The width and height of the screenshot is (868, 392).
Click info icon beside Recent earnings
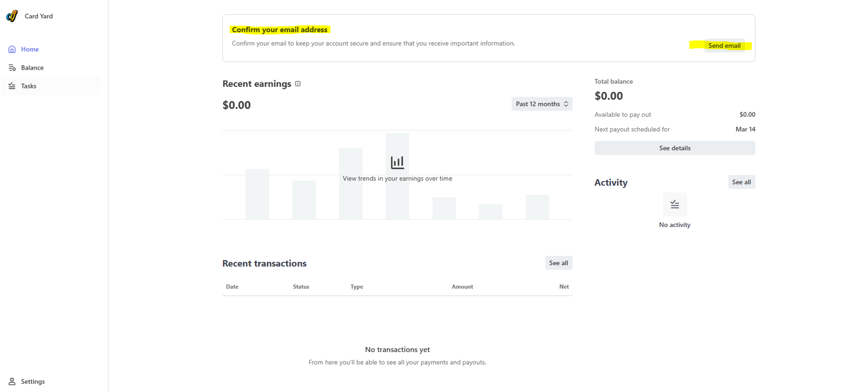coord(298,84)
